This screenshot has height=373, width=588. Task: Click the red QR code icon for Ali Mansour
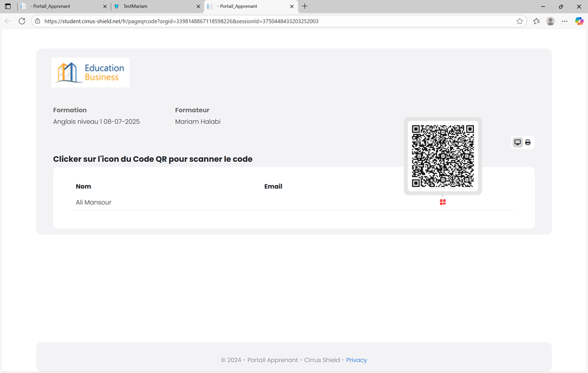pyautogui.click(x=443, y=202)
